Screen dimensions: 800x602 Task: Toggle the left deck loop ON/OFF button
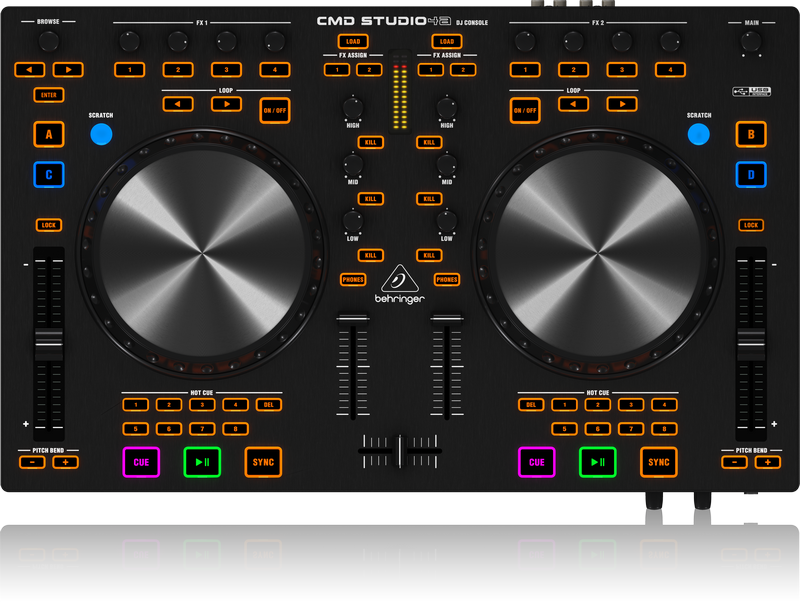[275, 110]
